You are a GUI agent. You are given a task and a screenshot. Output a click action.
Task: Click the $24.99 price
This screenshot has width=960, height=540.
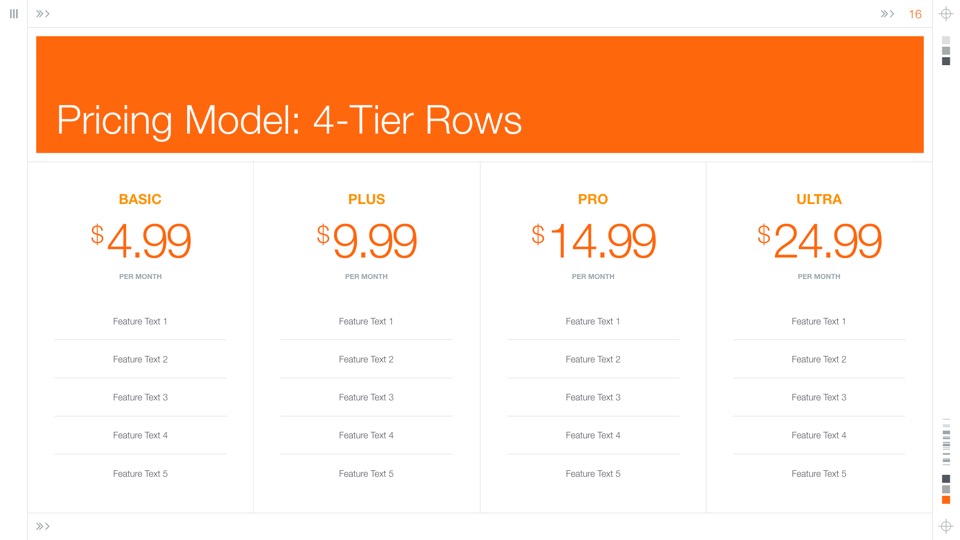tap(820, 241)
